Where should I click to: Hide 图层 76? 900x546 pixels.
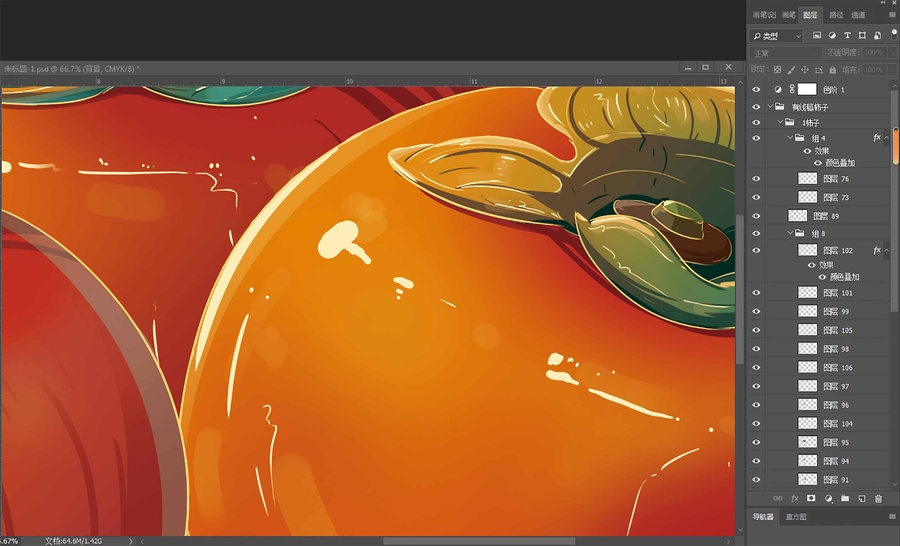[x=756, y=179]
